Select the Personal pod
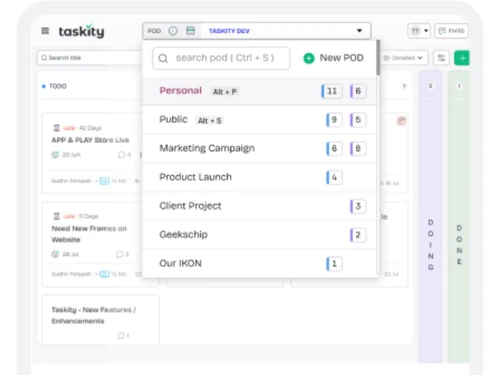 (259, 91)
